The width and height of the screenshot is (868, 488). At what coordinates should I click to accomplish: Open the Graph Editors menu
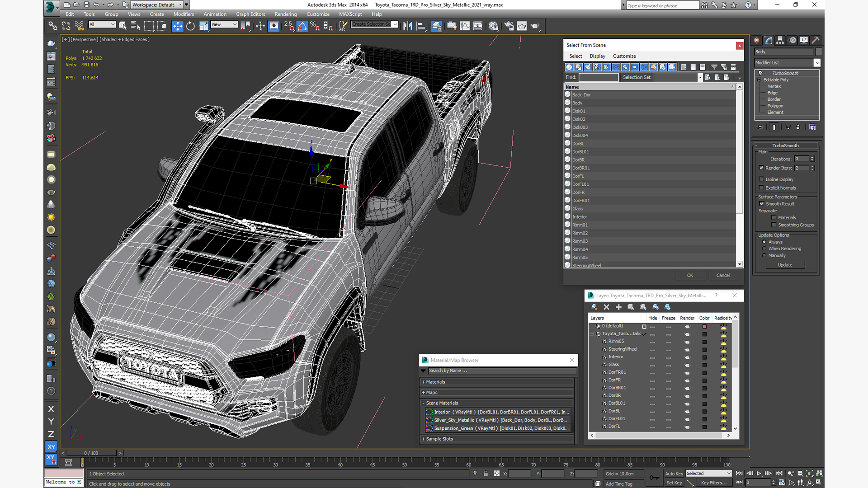tap(250, 14)
